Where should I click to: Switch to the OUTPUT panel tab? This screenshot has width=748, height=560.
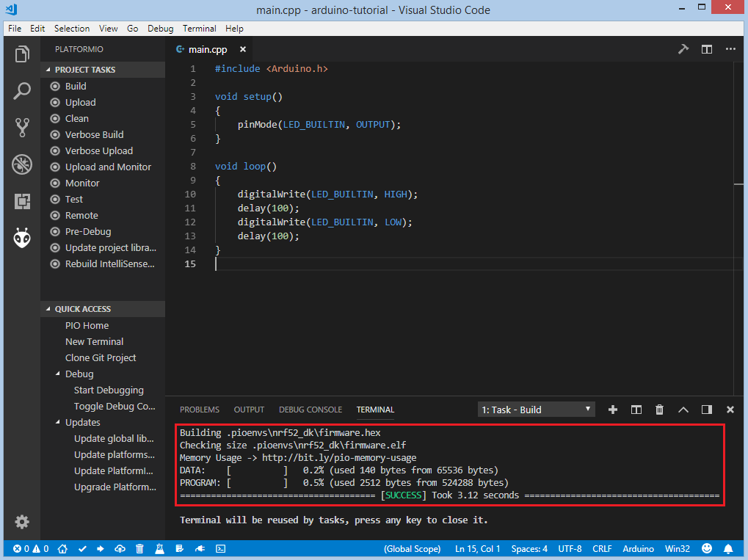point(249,410)
